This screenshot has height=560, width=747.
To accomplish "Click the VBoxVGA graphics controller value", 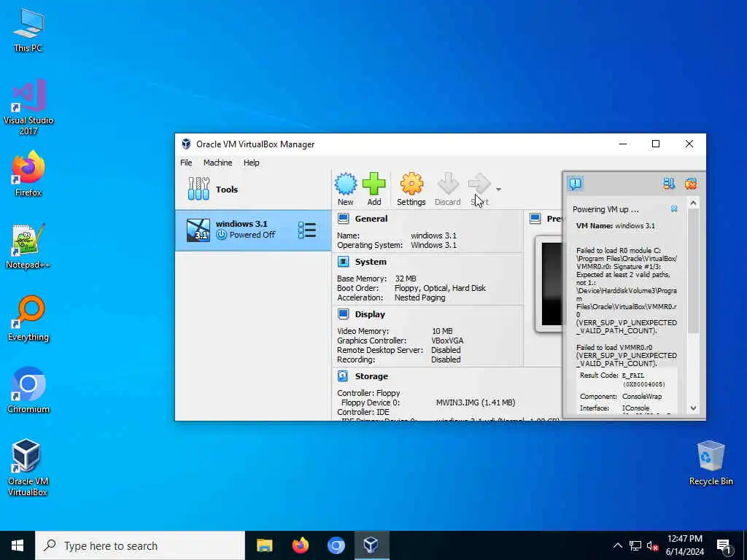I will point(447,341).
